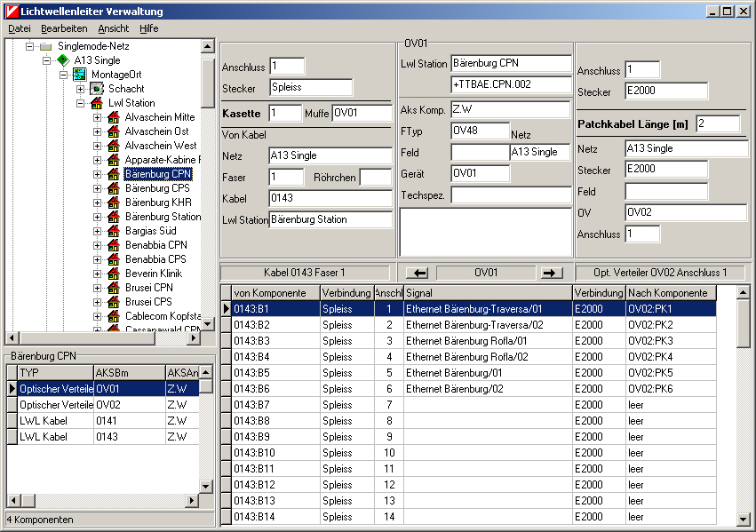The height and width of the screenshot is (532, 756).
Task: Sort table by von Komponente column header
Action: (275, 293)
